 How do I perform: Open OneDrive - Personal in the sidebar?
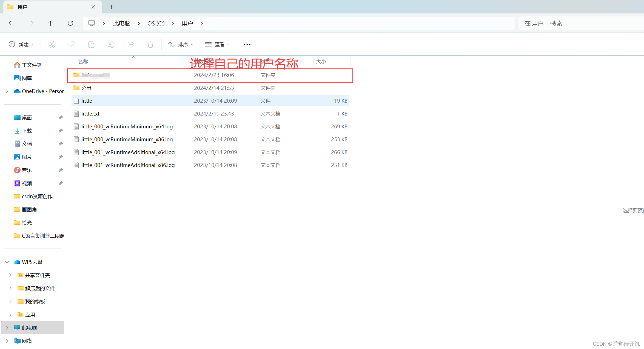(39, 91)
